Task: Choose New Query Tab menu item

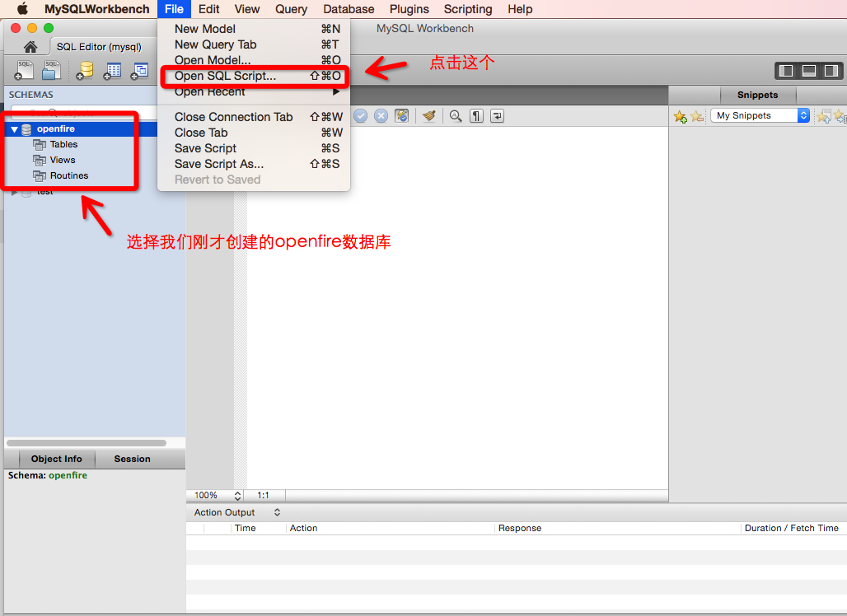Action: coord(255,44)
